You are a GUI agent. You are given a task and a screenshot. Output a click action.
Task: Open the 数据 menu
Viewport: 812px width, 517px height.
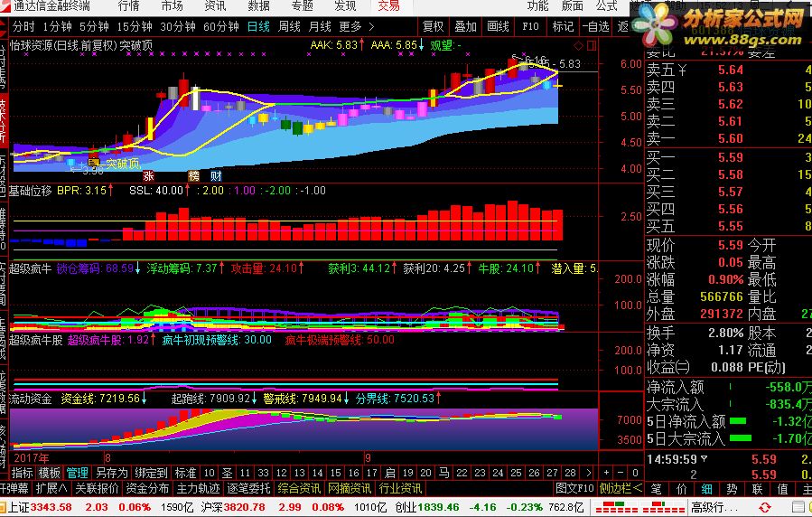click(258, 6)
